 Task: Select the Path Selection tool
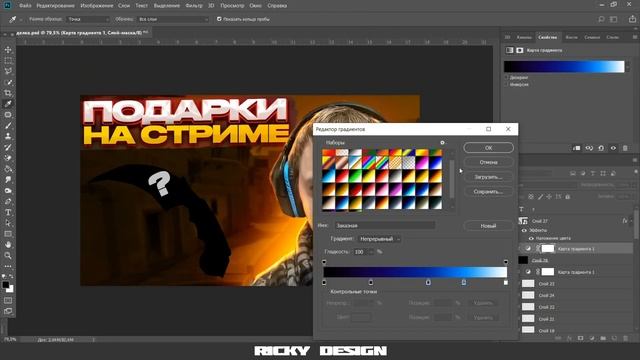(x=8, y=223)
